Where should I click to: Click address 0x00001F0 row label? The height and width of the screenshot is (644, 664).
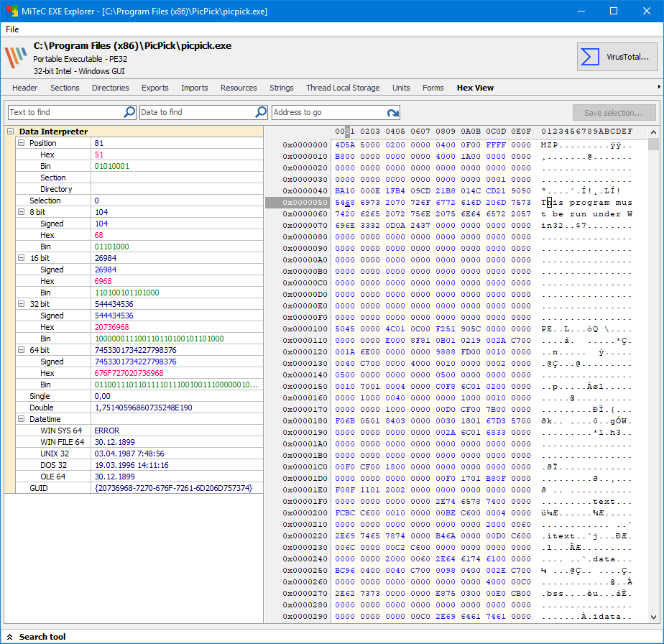tap(305, 501)
